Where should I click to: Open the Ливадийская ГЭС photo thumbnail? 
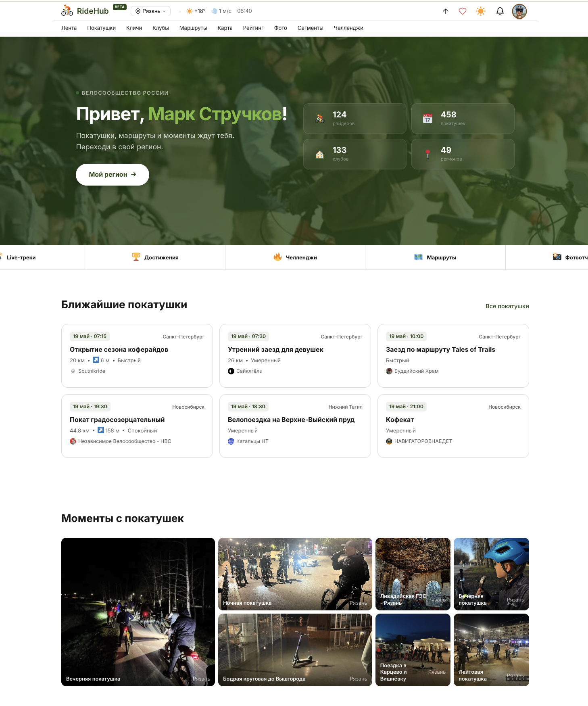click(x=413, y=574)
